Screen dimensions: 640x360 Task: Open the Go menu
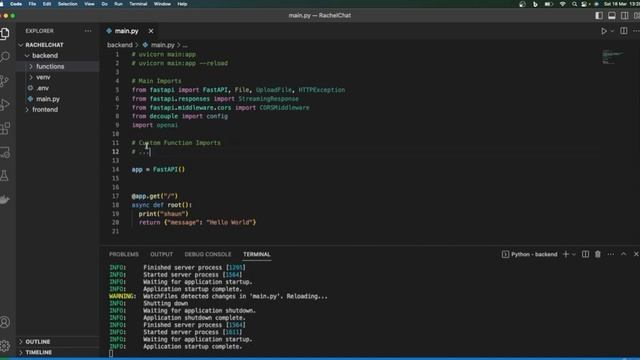coord(104,4)
